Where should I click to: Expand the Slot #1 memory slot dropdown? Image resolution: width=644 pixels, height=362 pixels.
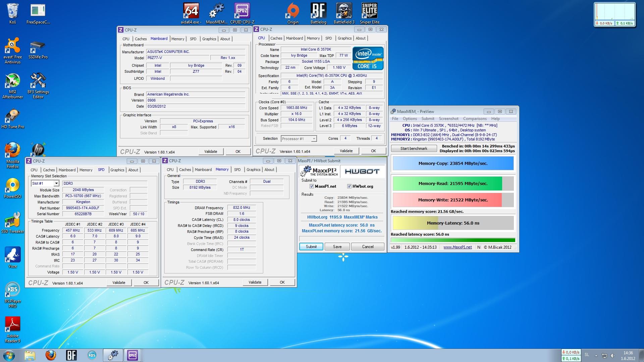pyautogui.click(x=56, y=183)
